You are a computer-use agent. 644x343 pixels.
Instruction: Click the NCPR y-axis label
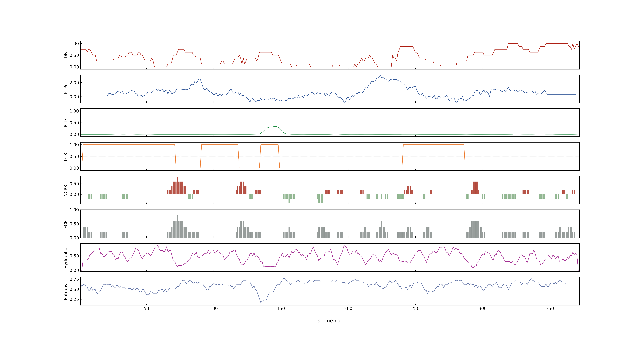(x=66, y=190)
